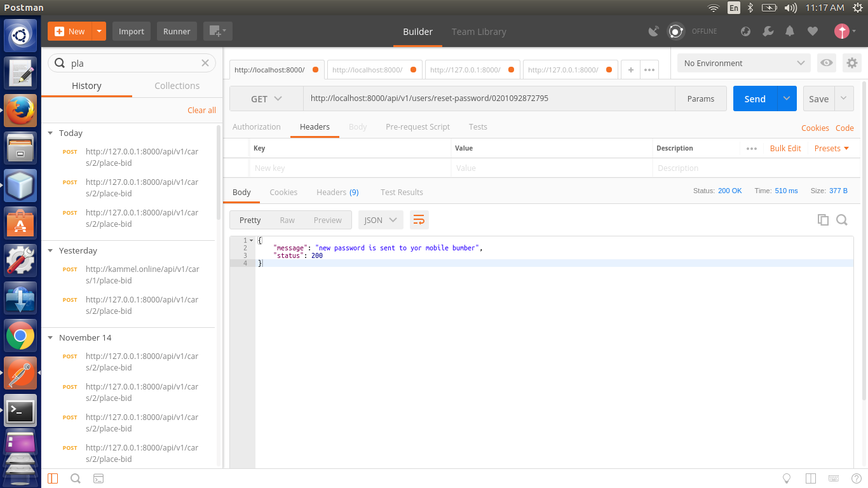868x488 pixels.
Task: Open JSON response format dropdown
Action: (x=381, y=220)
